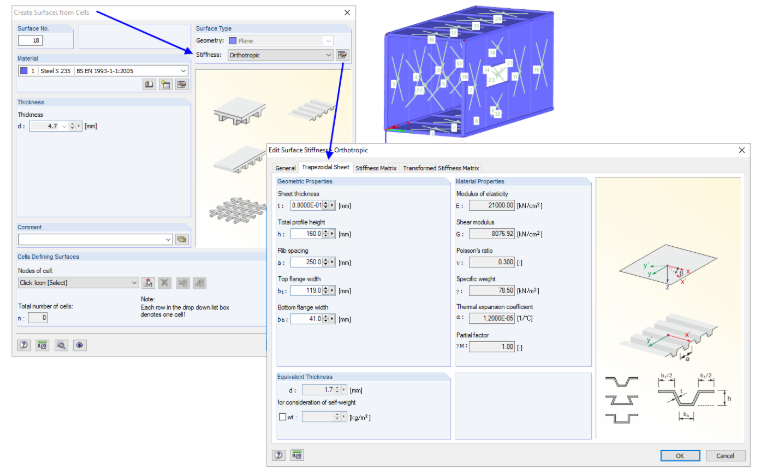The width and height of the screenshot is (760, 475).
Task: Click Specific weight value 78.50
Action: (x=491, y=290)
